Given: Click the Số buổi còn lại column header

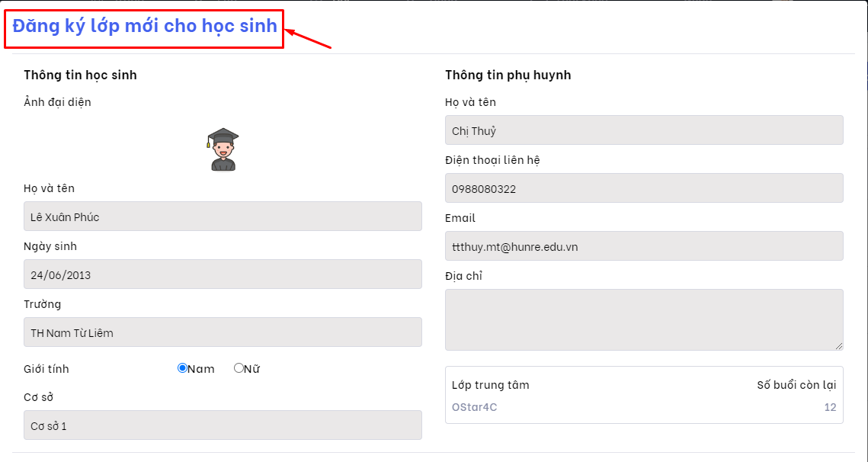Looking at the screenshot, I should pos(796,384).
